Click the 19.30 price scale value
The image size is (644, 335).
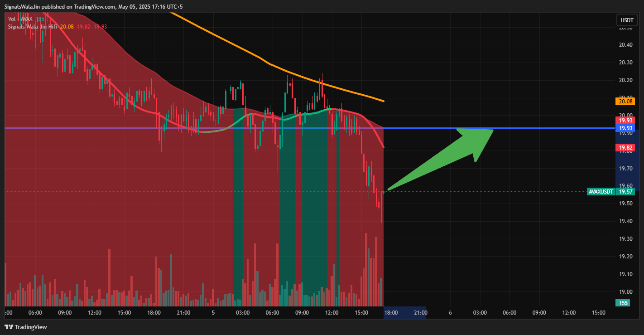[x=625, y=239]
